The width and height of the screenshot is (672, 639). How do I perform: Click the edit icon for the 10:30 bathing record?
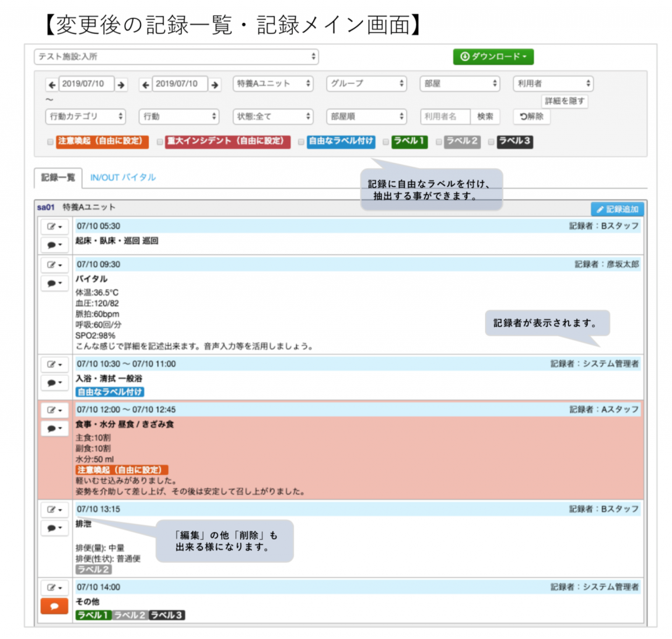coord(54,364)
